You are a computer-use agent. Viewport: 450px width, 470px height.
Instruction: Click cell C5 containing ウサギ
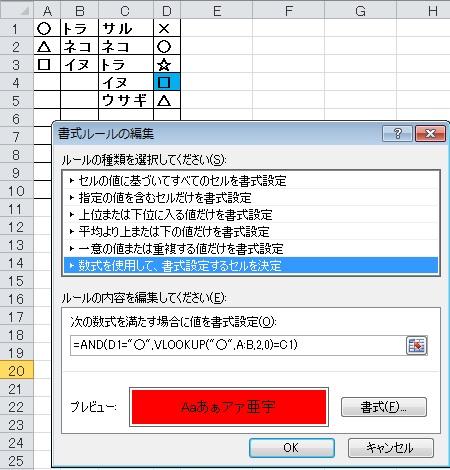point(126,100)
